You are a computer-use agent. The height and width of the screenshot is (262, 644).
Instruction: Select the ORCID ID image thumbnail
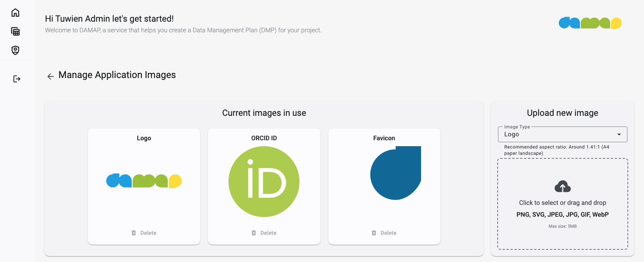pos(264,182)
